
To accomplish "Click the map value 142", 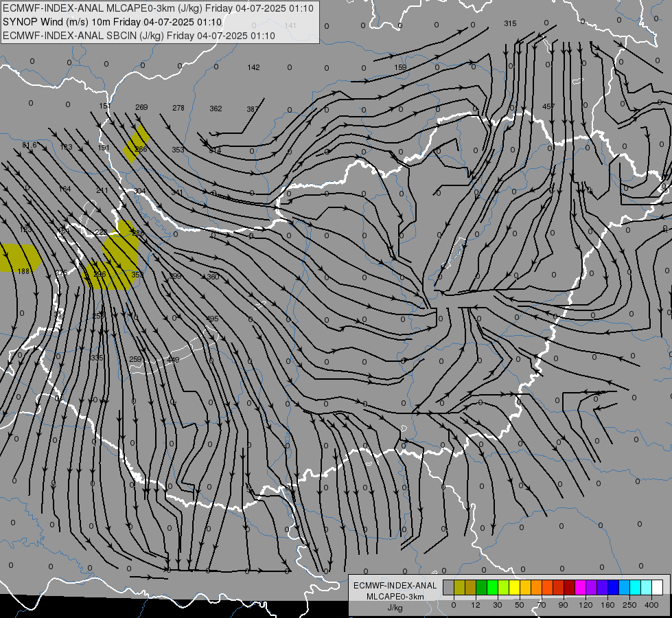I will (253, 67).
